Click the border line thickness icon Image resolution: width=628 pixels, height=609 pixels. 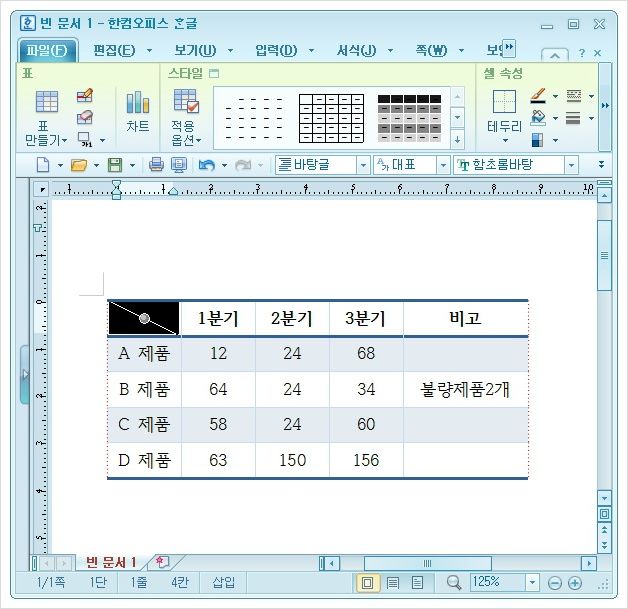pyautogui.click(x=573, y=118)
